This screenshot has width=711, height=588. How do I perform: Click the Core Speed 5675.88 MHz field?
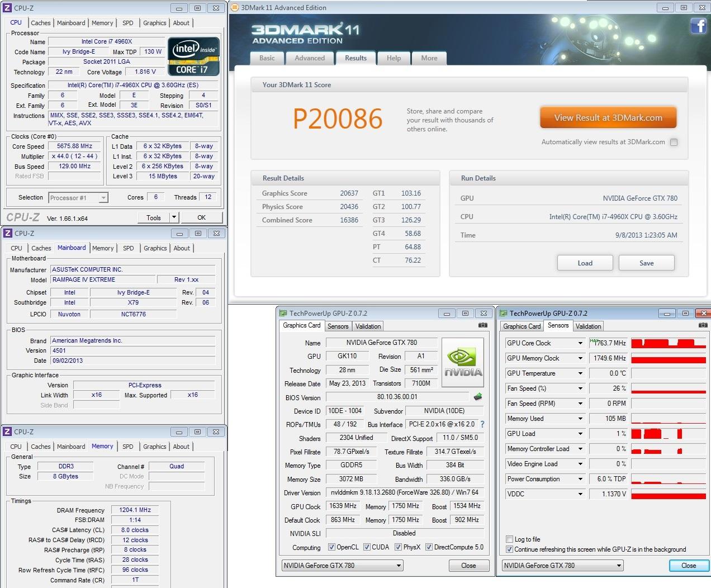74,146
